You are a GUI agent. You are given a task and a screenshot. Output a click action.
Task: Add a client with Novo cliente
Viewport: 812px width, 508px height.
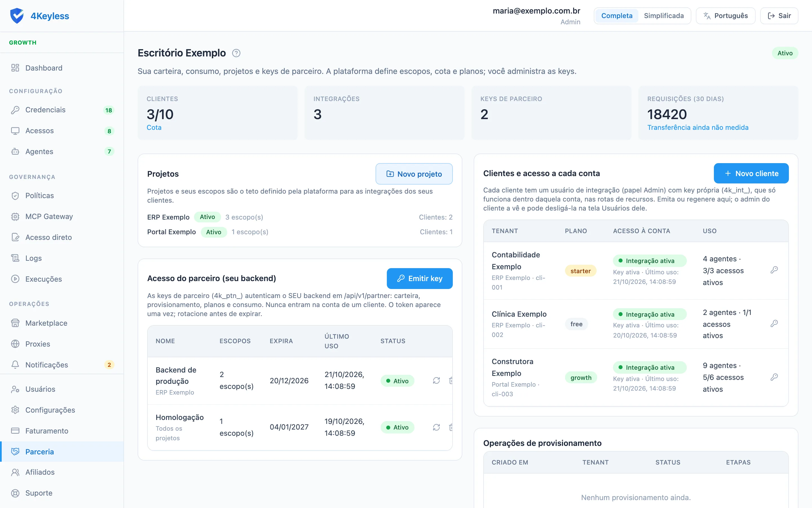coord(751,173)
